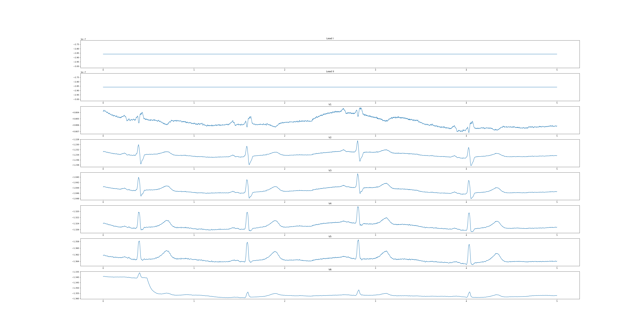Click the last R-peak in V2 trace
The image size is (644, 336).
pyautogui.click(x=469, y=148)
